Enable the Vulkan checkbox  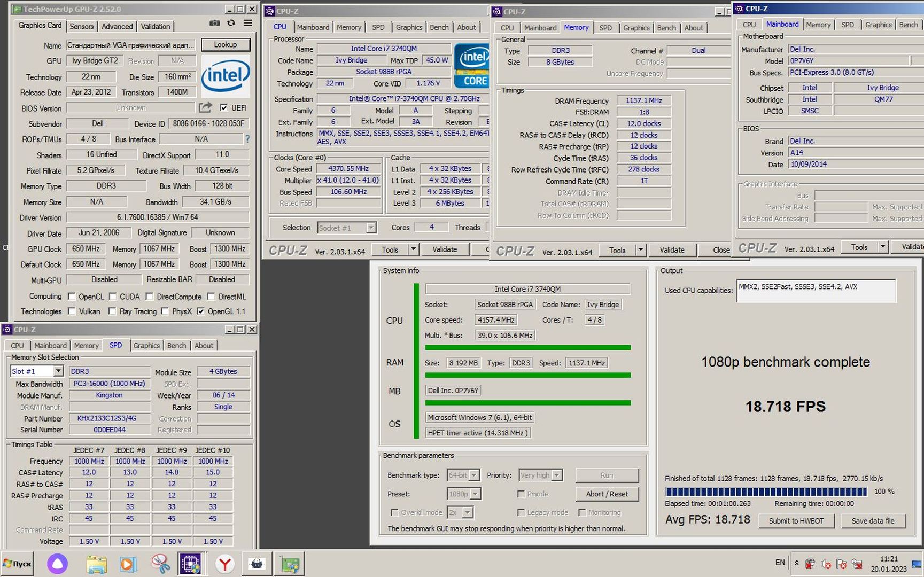point(72,311)
